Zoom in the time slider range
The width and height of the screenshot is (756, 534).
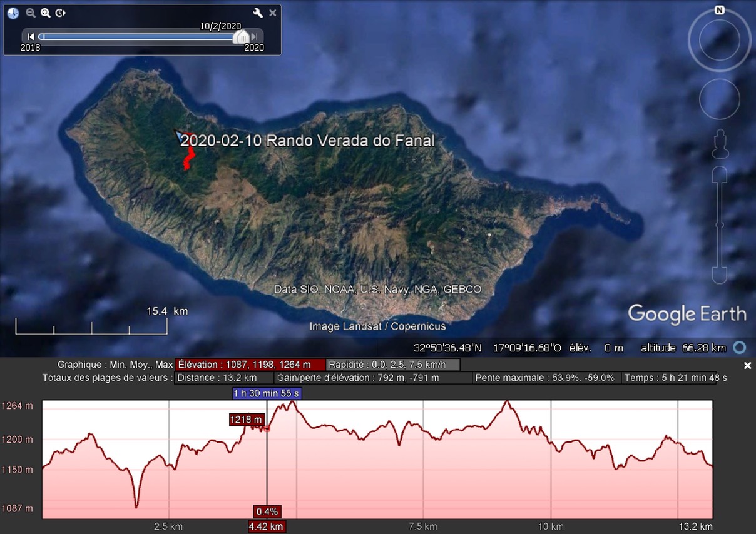click(x=46, y=13)
